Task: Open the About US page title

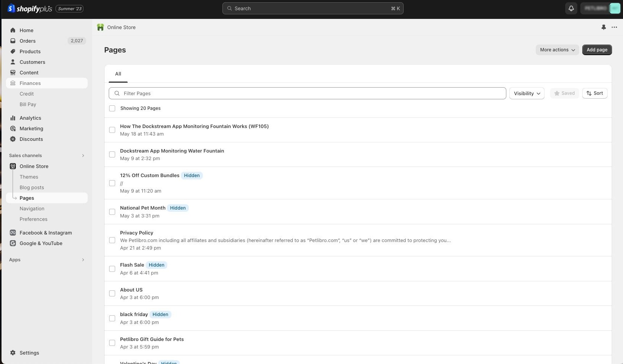Action: point(131,290)
